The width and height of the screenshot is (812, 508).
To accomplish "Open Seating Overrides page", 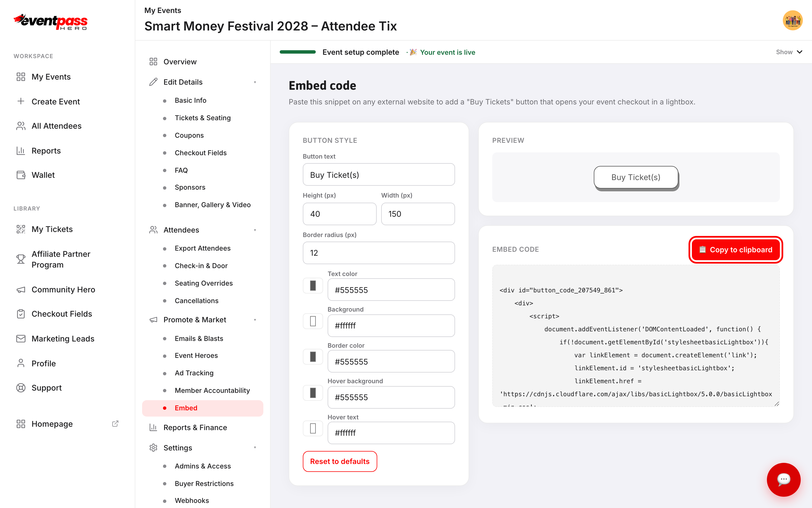I will (204, 283).
